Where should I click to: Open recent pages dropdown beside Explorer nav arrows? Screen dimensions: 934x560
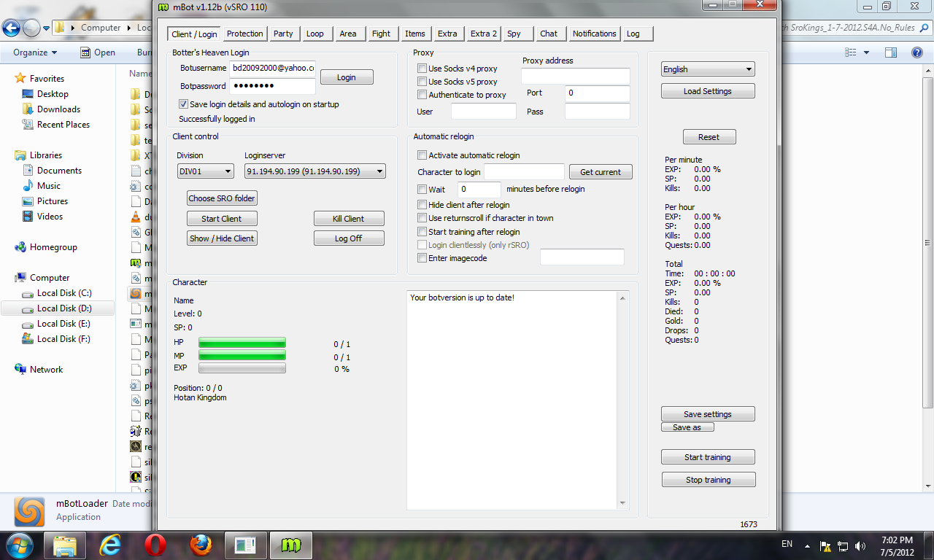[46, 28]
